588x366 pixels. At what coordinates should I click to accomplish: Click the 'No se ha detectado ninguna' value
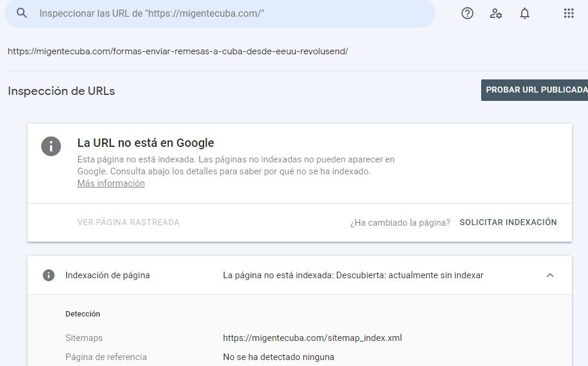pos(278,357)
